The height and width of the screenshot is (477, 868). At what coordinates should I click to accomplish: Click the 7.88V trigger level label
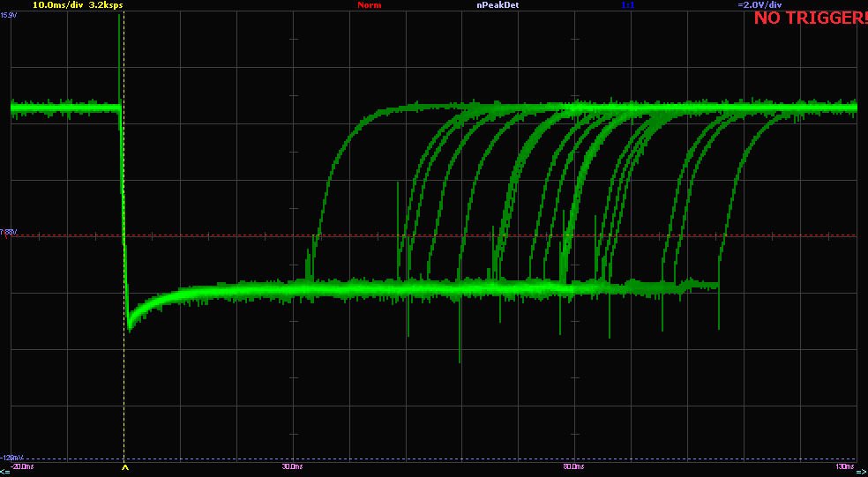[x=9, y=232]
